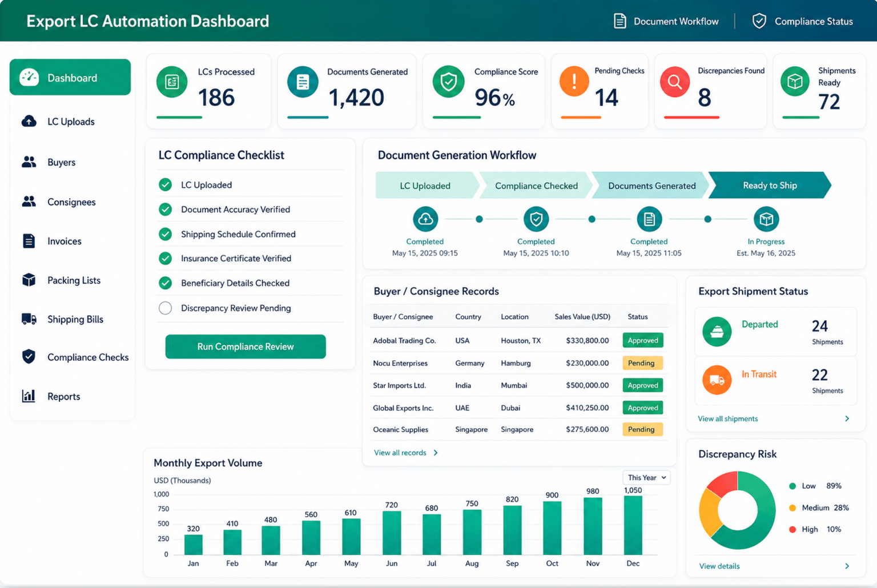Screen dimensions: 877x588
Task: Click the package In Progress step icon
Action: [x=766, y=219]
